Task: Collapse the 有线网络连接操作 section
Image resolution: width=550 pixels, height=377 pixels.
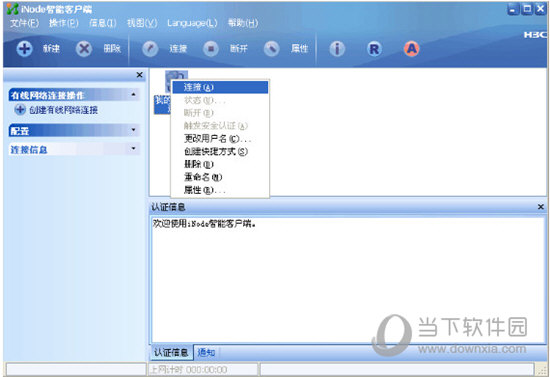Action: tap(133, 95)
